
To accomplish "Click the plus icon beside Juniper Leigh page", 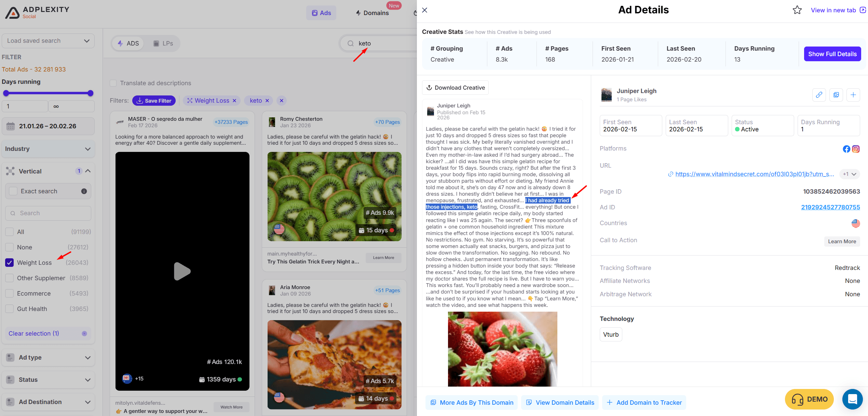I will pos(853,95).
